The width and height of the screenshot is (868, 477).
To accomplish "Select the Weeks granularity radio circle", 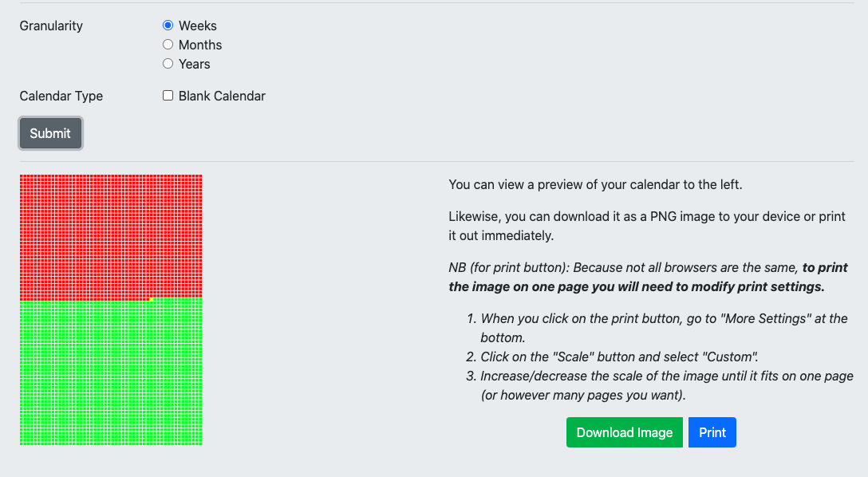I will click(x=168, y=26).
